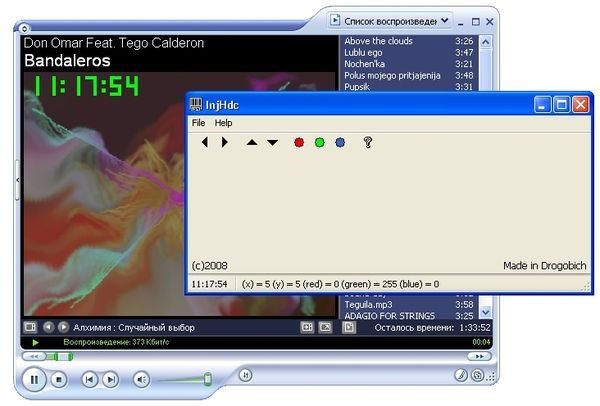Select the track Tequila.mp3
Screen dimensions: 600x406
[x=408, y=305]
